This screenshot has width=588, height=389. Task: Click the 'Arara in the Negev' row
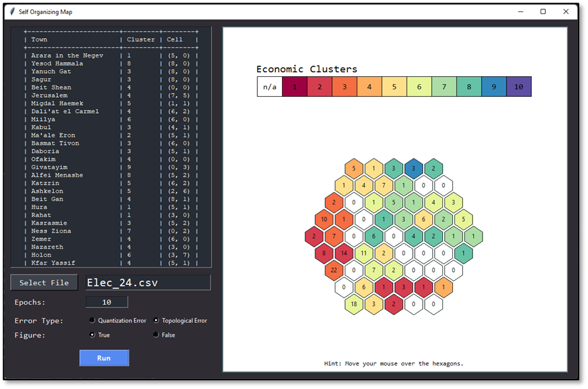pyautogui.click(x=111, y=55)
